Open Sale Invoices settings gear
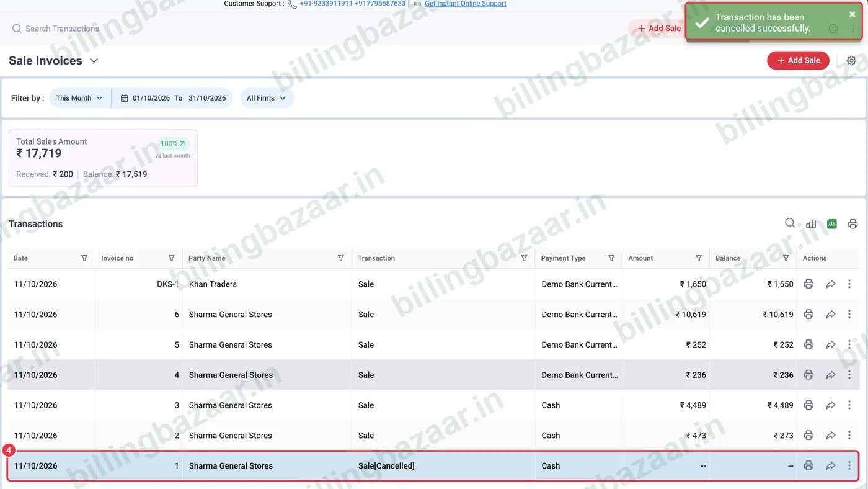Screen dimensions: 868x489 [x=851, y=61]
